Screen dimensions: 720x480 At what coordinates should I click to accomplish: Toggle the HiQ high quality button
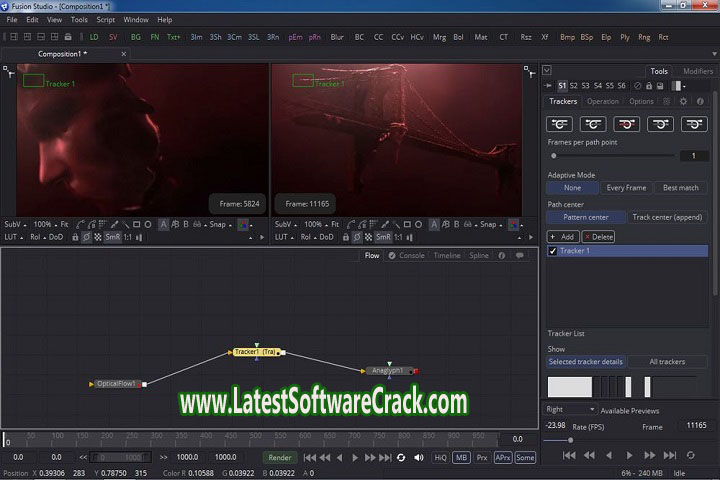(440, 457)
